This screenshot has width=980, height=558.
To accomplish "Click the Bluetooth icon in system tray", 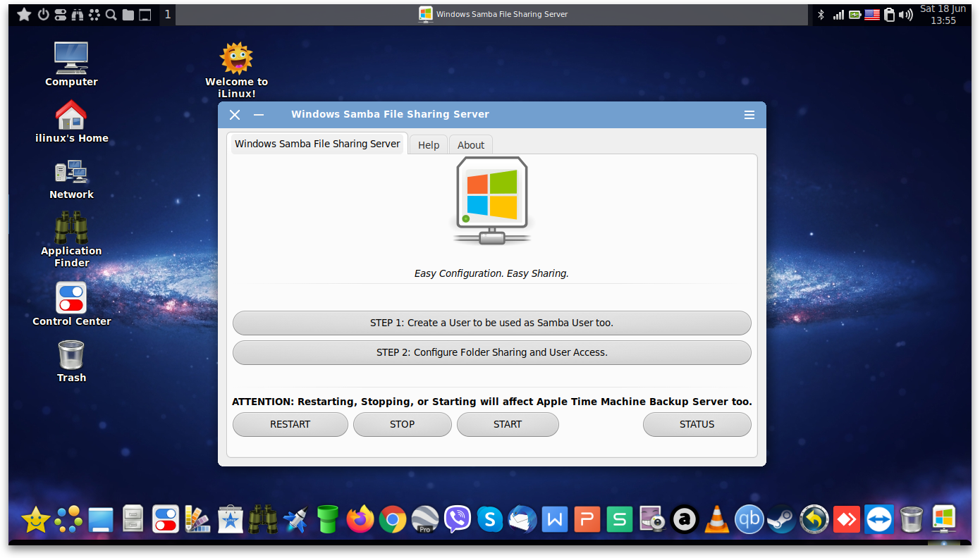I will click(821, 14).
